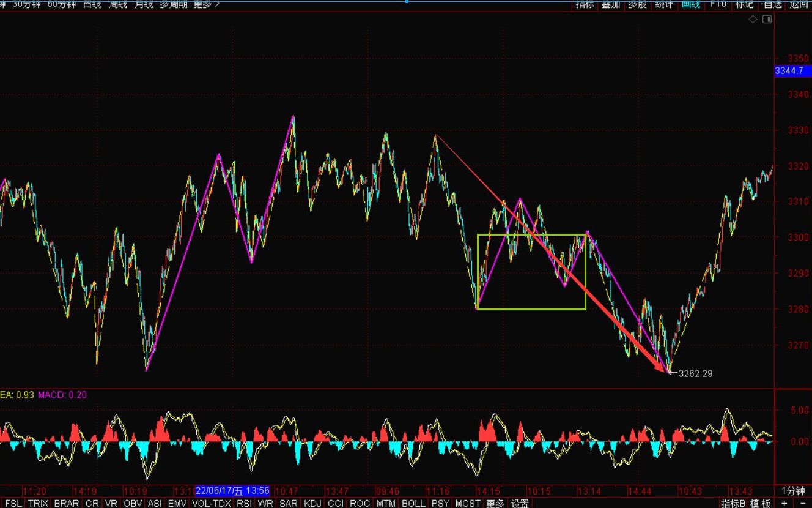Select the 周线 weekly chart

(x=117, y=4)
